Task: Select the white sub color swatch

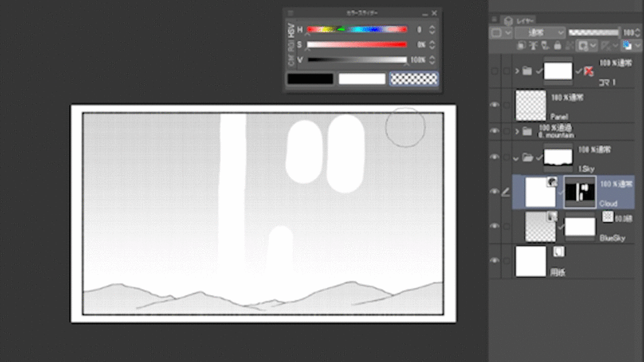Action: click(x=362, y=79)
